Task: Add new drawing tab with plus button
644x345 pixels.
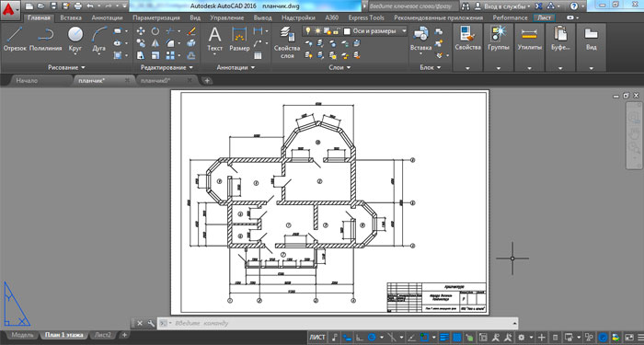Action: (207, 81)
